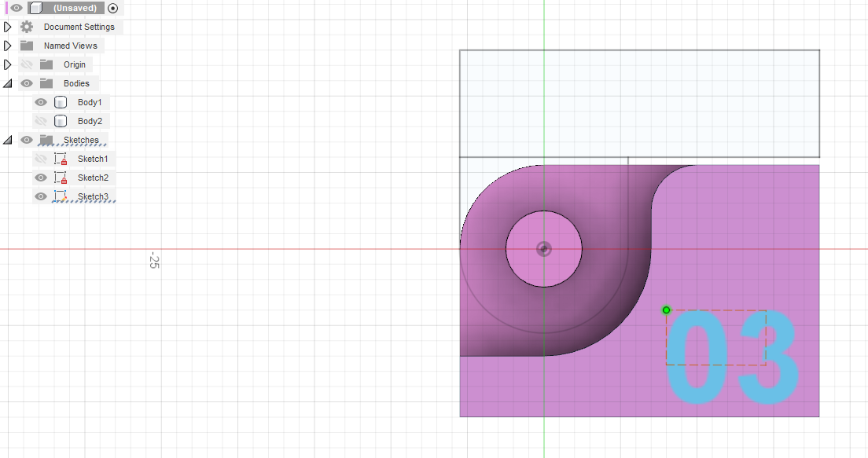Click the Body2 solid body icon
This screenshot has width=868, height=458.
(61, 121)
